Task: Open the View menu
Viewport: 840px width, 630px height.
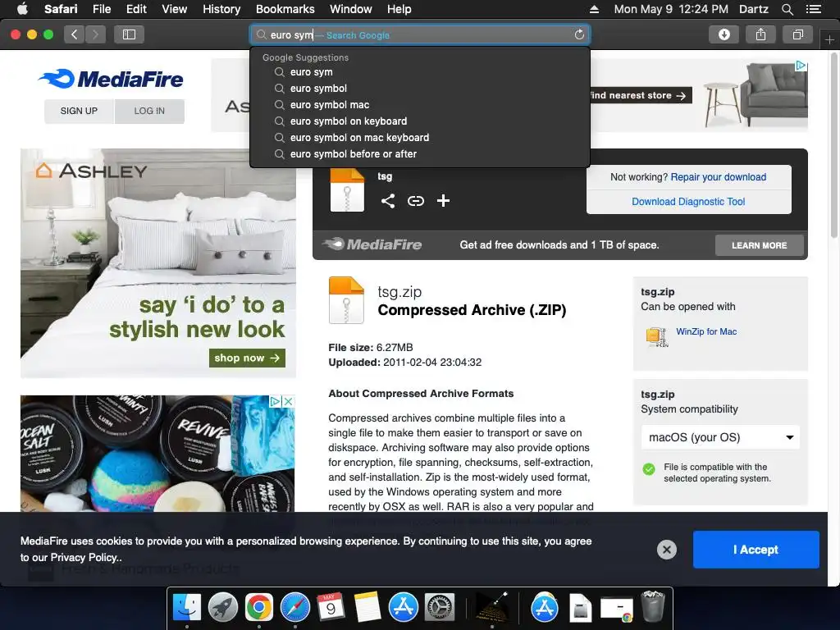Action: point(174,9)
